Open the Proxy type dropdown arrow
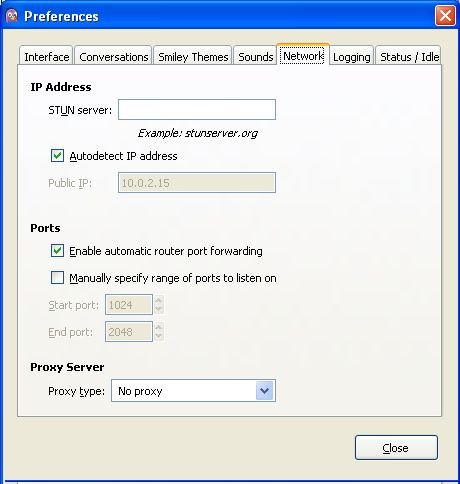 pos(265,390)
